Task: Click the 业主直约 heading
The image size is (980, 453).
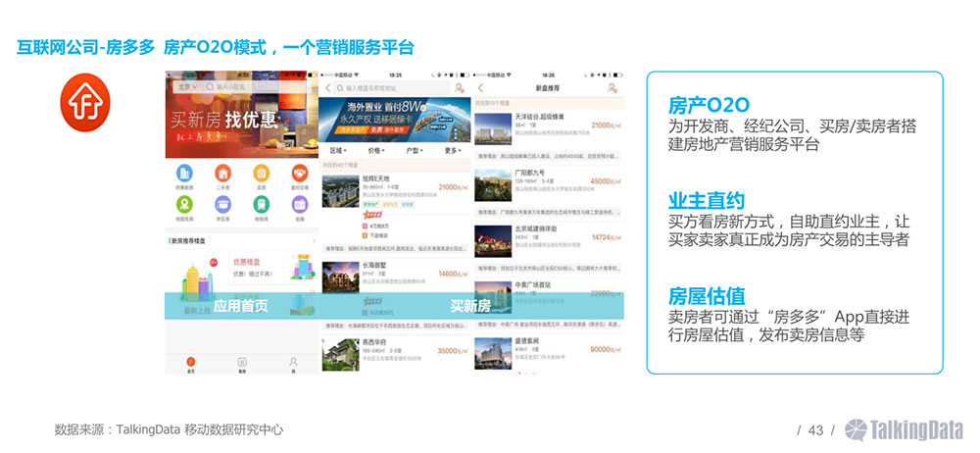Action: pos(707,201)
